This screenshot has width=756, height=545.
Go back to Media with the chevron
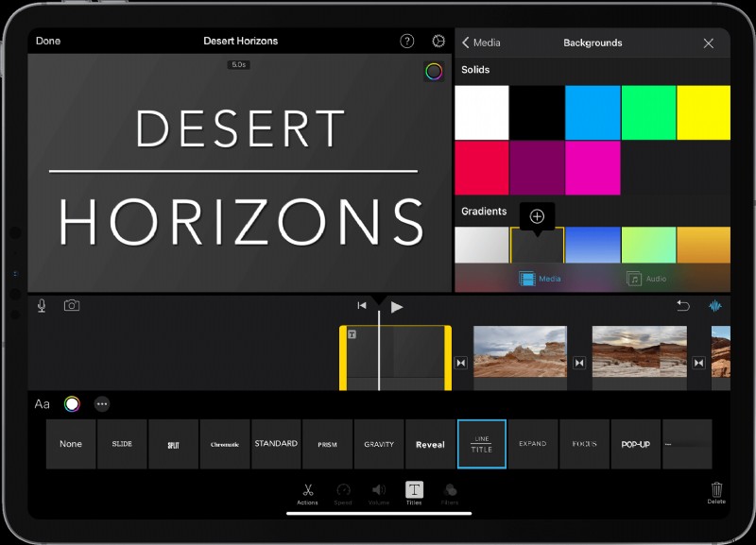click(465, 43)
